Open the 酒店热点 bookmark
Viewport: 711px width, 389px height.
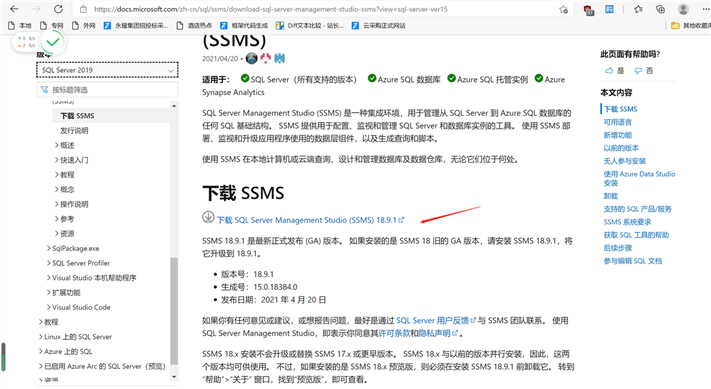pyautogui.click(x=194, y=25)
